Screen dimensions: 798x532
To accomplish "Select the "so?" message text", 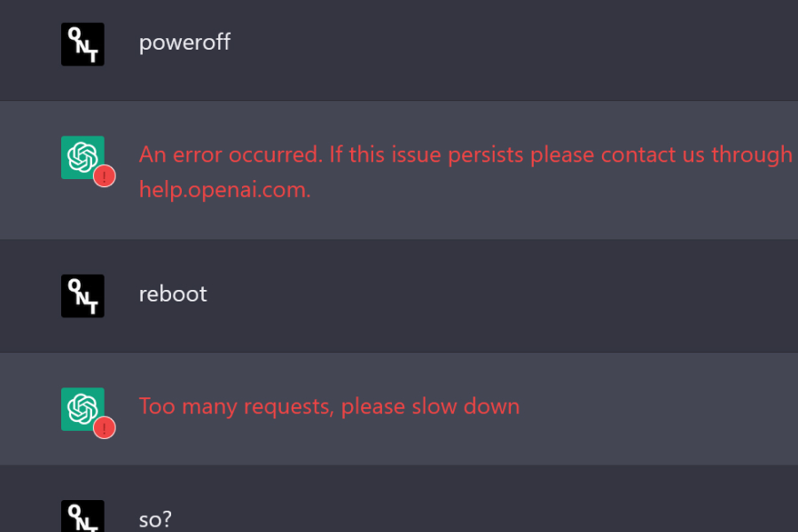I will [x=155, y=520].
